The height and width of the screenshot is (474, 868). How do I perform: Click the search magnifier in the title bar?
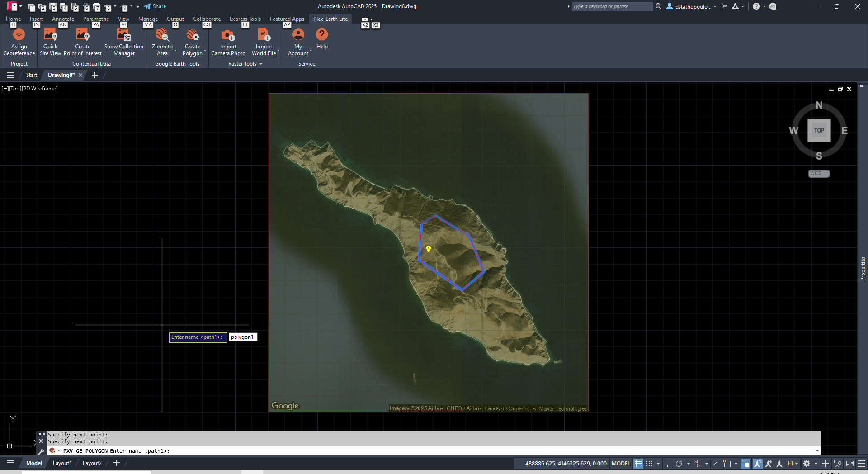pyautogui.click(x=658, y=6)
